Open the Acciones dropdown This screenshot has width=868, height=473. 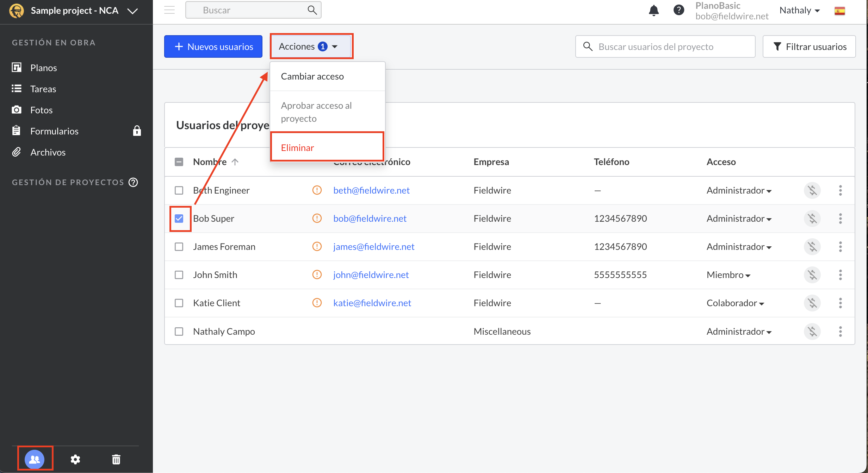tap(311, 46)
